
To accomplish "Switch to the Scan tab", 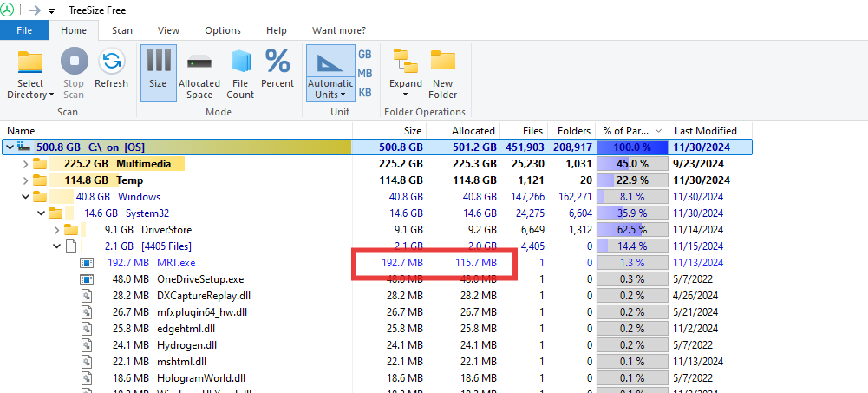I will [x=121, y=30].
